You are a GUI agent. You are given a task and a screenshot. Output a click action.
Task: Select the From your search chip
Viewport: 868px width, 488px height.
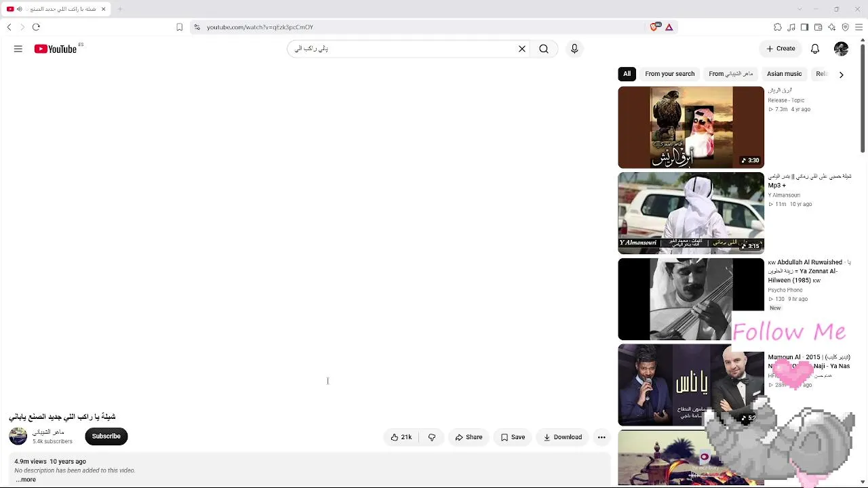[x=670, y=74]
